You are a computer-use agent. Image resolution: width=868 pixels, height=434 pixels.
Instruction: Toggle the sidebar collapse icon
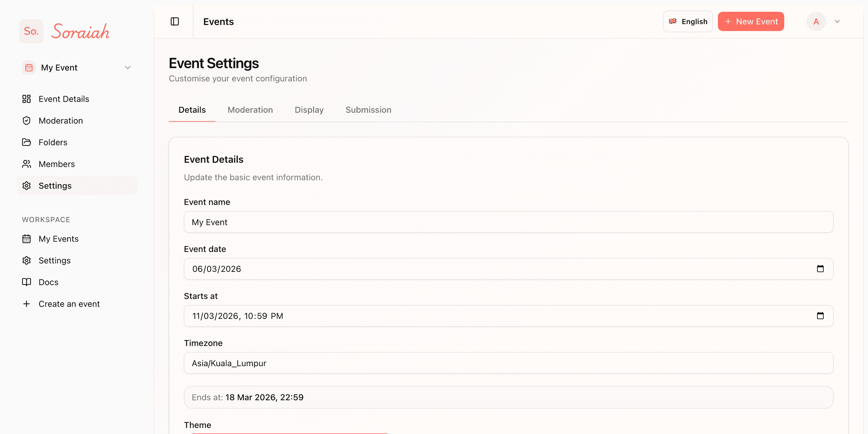175,21
